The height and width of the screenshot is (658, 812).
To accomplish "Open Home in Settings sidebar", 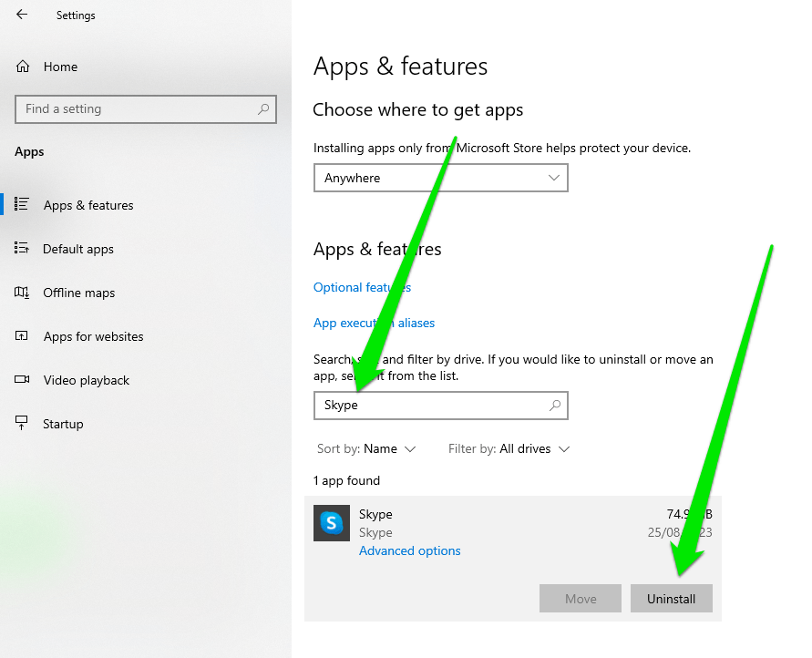I will click(60, 67).
